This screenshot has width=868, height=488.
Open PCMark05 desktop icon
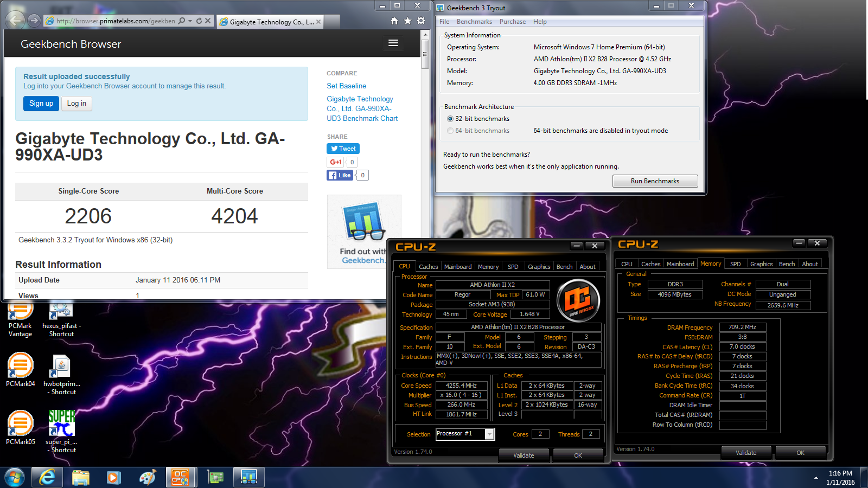click(x=20, y=428)
